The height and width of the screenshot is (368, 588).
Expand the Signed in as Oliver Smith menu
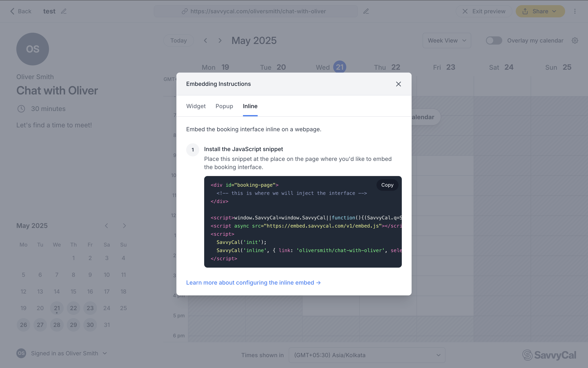click(62, 353)
